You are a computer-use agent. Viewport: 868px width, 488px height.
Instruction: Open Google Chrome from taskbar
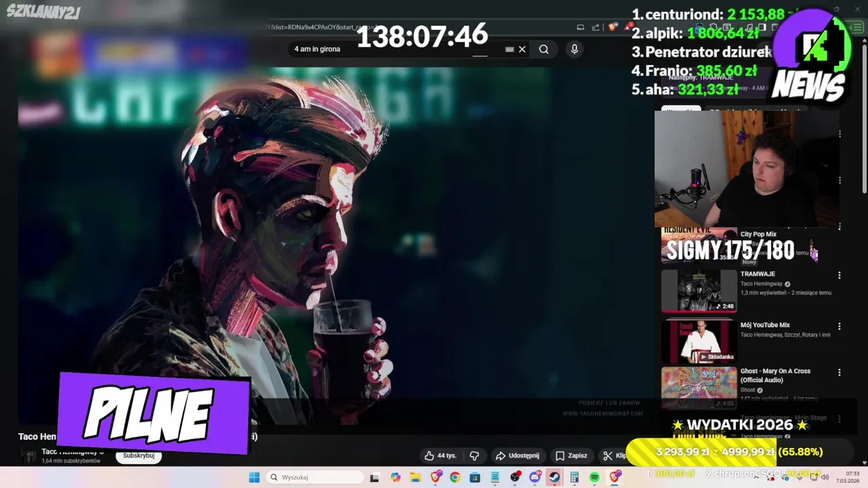[x=455, y=477]
